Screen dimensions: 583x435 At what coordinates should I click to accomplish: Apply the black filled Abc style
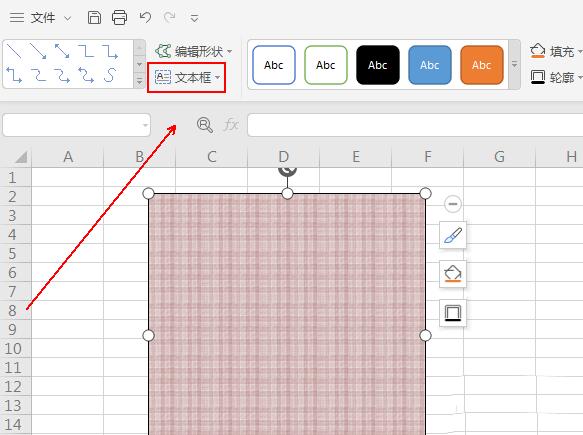point(378,65)
